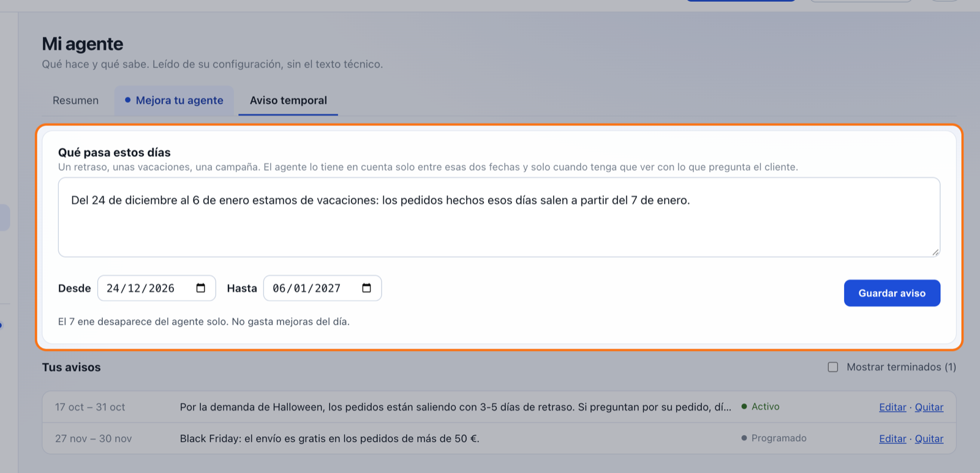This screenshot has width=980, height=473.
Task: Click the Hasta date field showing 06/01/2027
Action: (323, 288)
